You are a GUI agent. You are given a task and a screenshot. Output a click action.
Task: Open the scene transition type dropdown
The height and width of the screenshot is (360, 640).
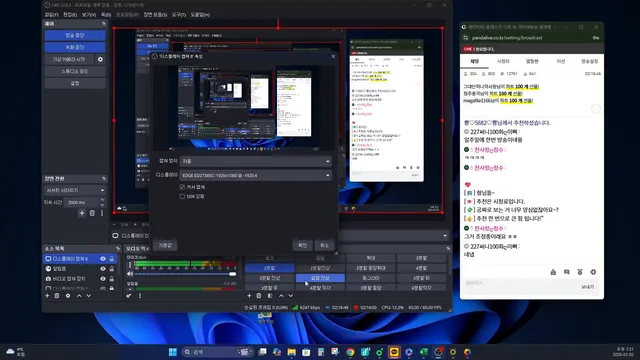point(75,190)
